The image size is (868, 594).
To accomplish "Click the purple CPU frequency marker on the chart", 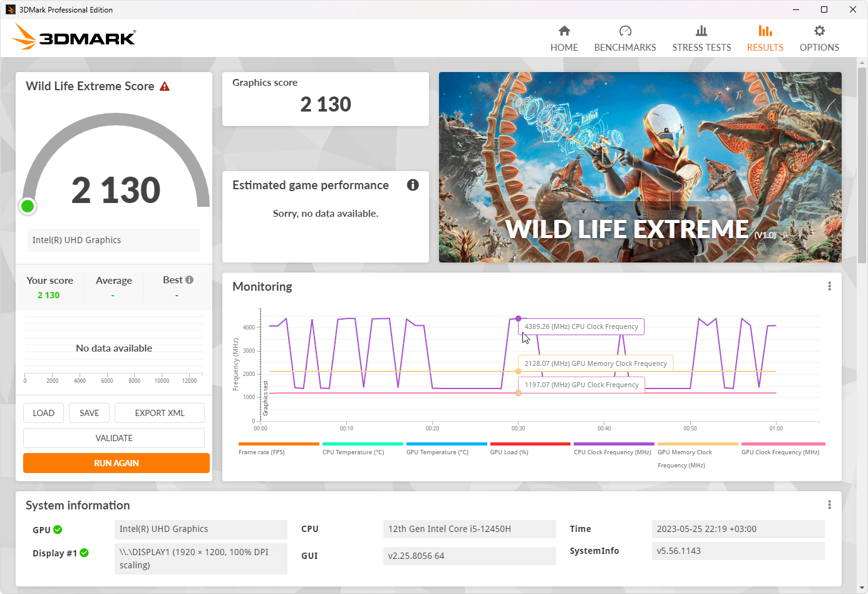I will (x=519, y=318).
